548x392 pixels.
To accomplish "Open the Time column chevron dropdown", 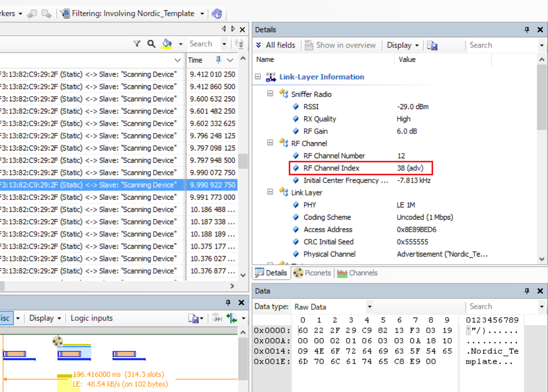I will click(x=230, y=60).
